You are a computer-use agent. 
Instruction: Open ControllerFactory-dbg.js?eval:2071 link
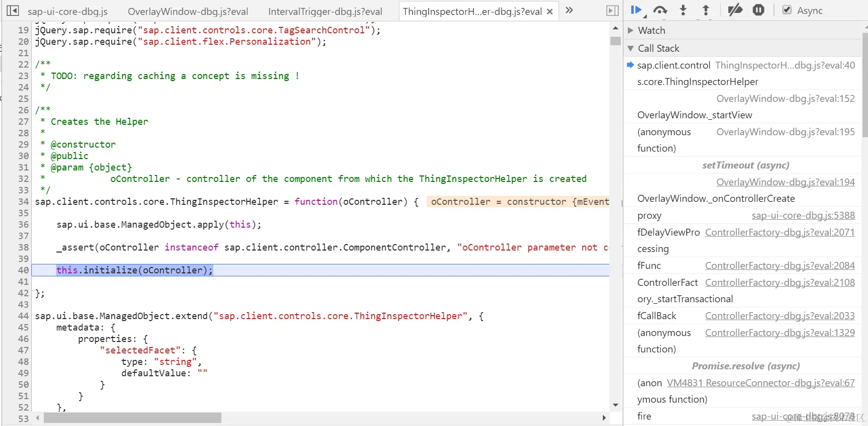pos(780,232)
